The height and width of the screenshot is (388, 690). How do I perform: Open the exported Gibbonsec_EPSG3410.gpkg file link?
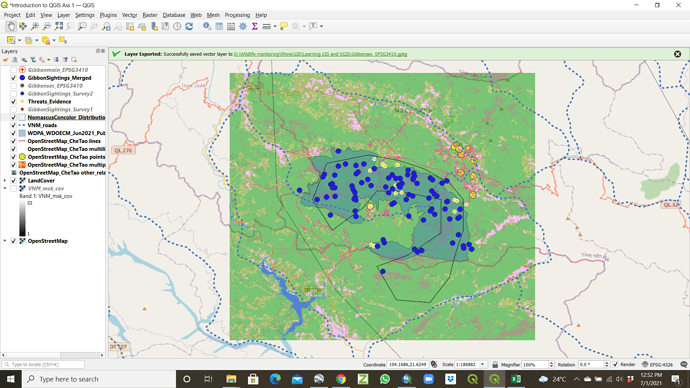pyautogui.click(x=320, y=54)
